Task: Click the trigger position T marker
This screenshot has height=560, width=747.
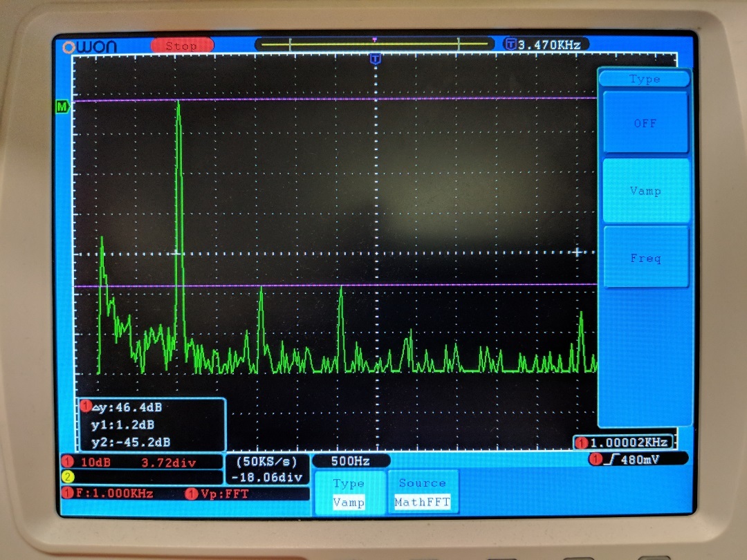Action: (376, 59)
